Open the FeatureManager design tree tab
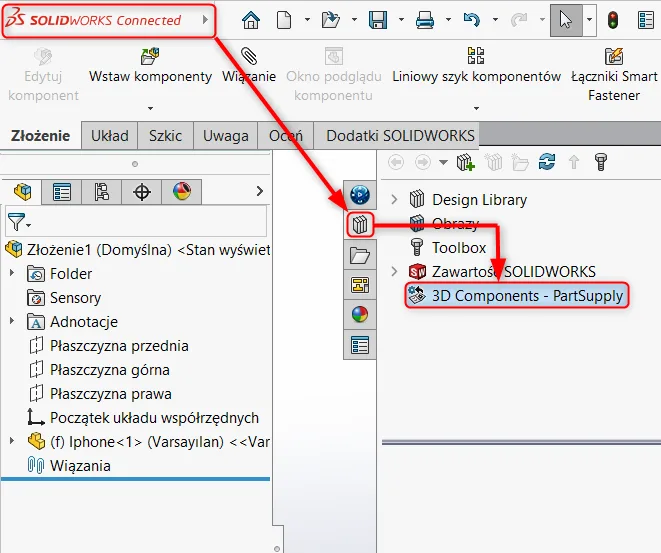The image size is (661, 553). pos(22,192)
